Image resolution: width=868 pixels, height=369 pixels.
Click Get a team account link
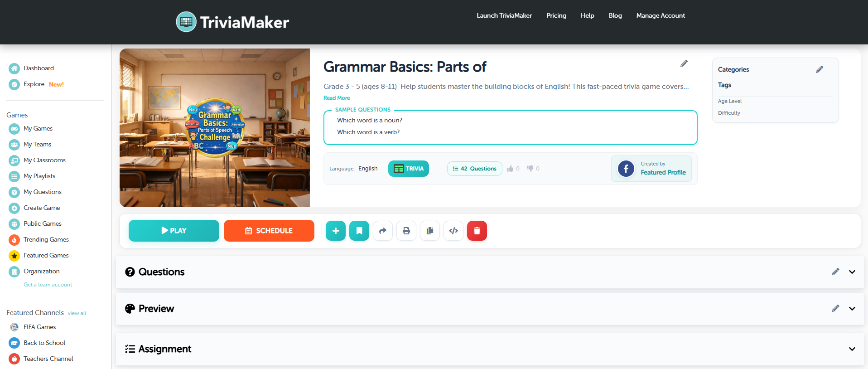point(48,285)
